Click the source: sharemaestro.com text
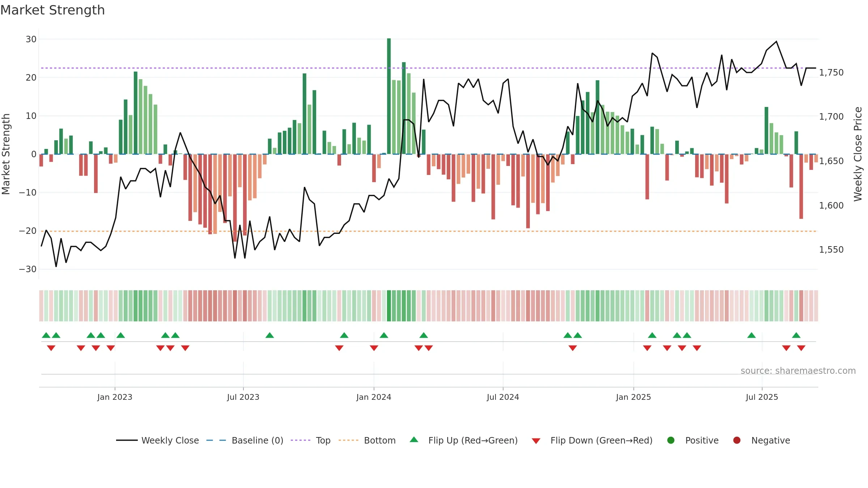This screenshot has width=868, height=488. point(798,371)
